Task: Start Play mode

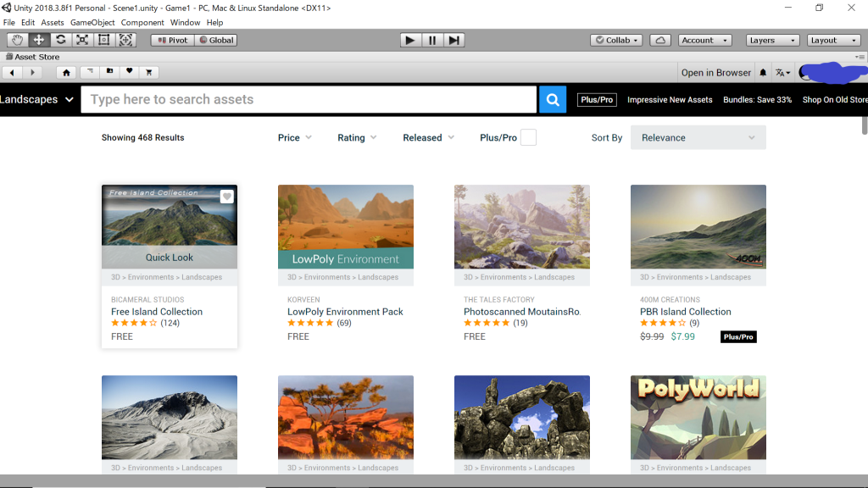Action: pyautogui.click(x=410, y=40)
